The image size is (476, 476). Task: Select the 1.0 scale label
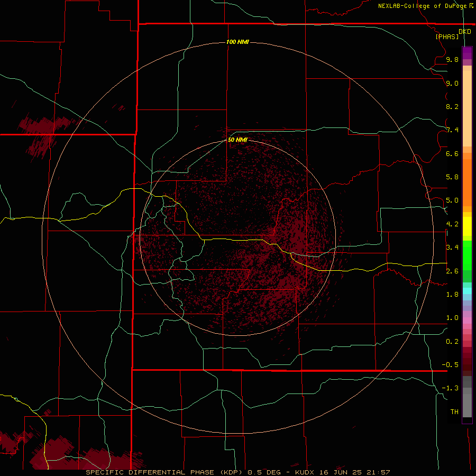452,318
